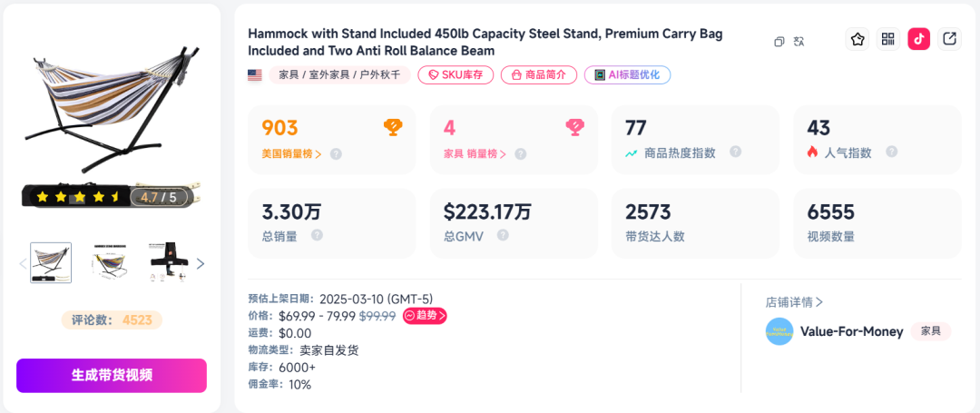The height and width of the screenshot is (413, 980).
Task: Favorite product with star icon
Action: coord(857,39)
